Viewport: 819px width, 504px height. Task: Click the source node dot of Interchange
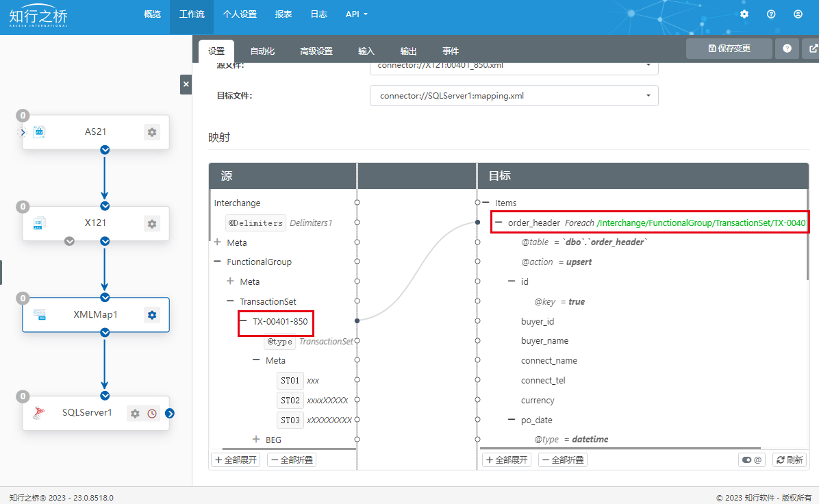[357, 202]
